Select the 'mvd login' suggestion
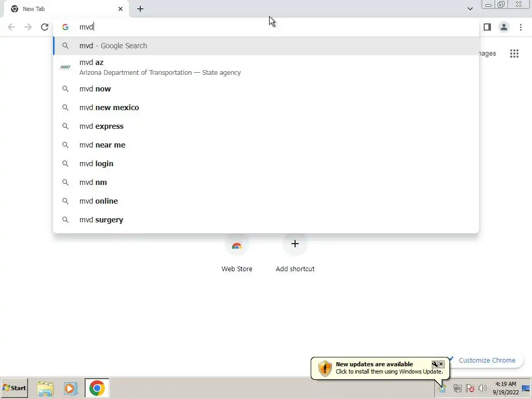Image resolution: width=532 pixels, height=399 pixels. [x=266, y=164]
